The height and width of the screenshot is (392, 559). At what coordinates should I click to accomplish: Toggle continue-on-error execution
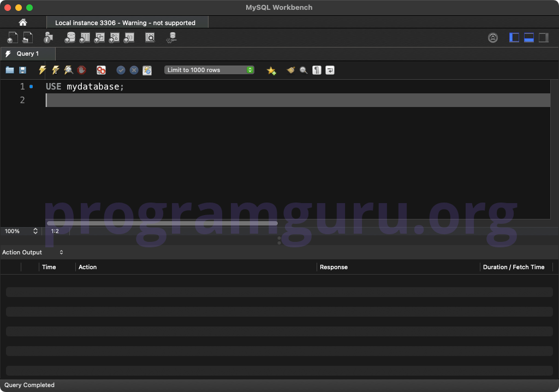(101, 70)
